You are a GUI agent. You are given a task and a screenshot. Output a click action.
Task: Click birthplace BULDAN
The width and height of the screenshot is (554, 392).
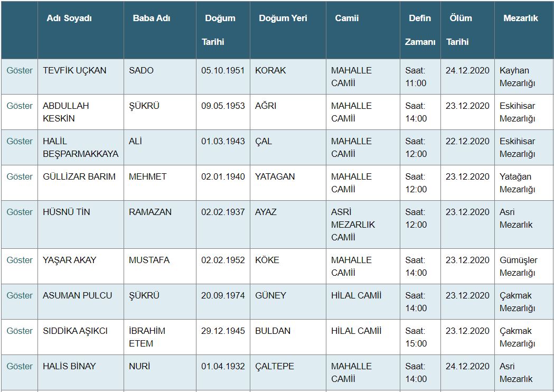[x=273, y=331]
